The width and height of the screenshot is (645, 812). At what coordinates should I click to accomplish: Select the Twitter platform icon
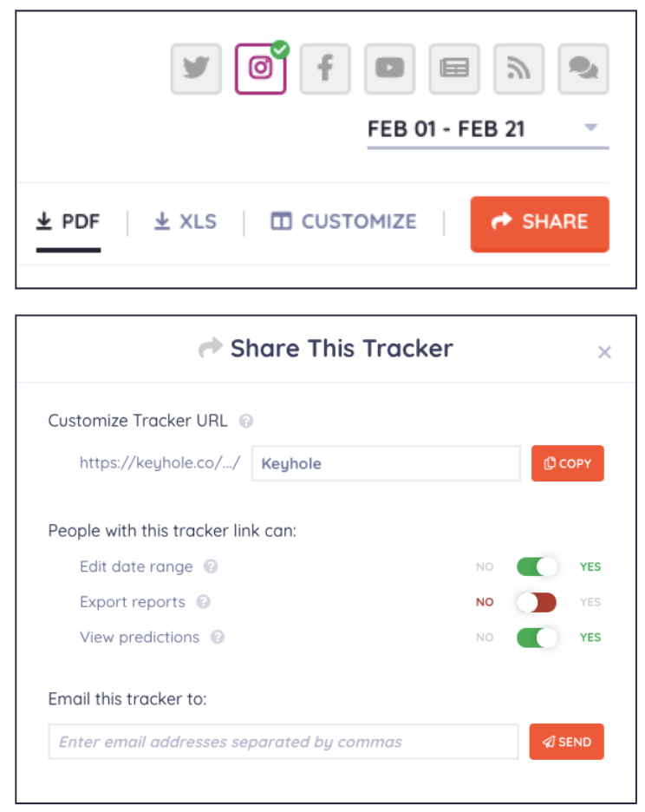click(197, 69)
